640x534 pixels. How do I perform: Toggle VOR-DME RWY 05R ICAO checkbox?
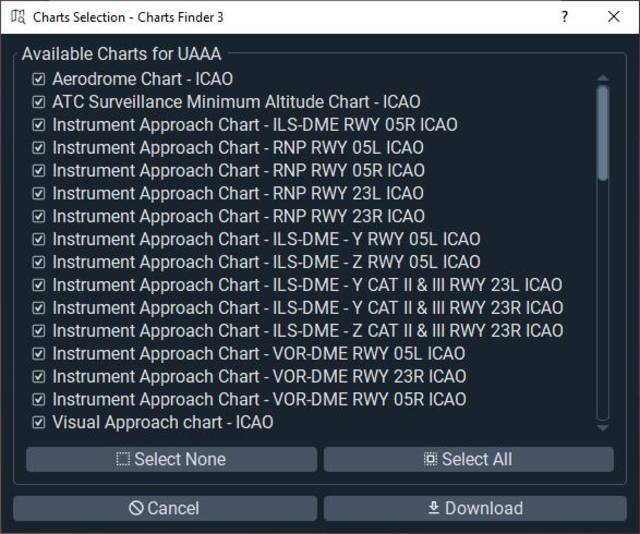[39, 399]
